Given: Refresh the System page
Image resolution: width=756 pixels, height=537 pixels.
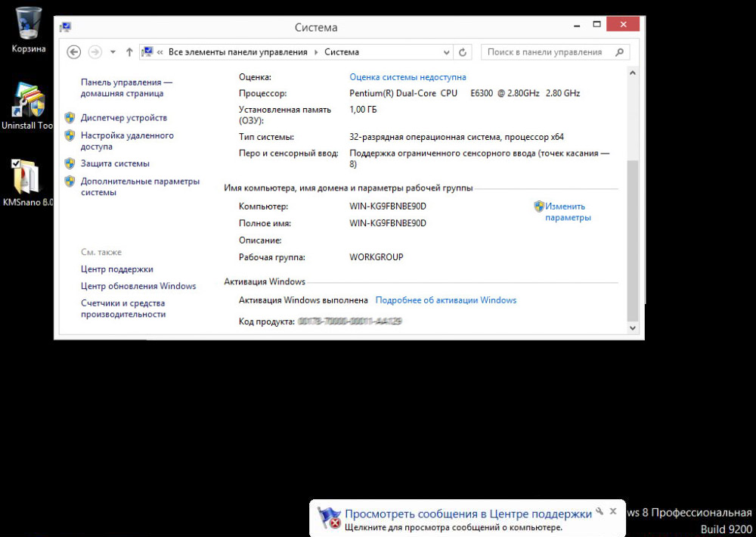Looking at the screenshot, I should point(463,52).
